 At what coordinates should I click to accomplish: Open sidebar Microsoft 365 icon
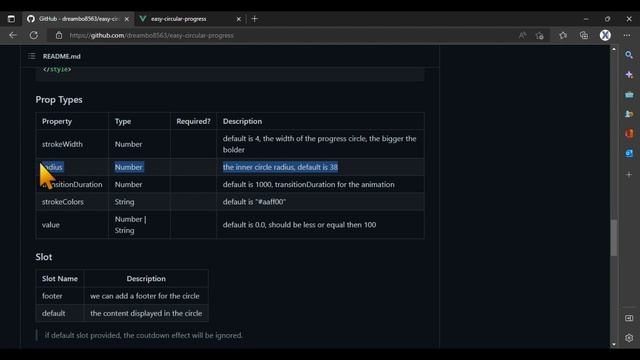coord(629,134)
